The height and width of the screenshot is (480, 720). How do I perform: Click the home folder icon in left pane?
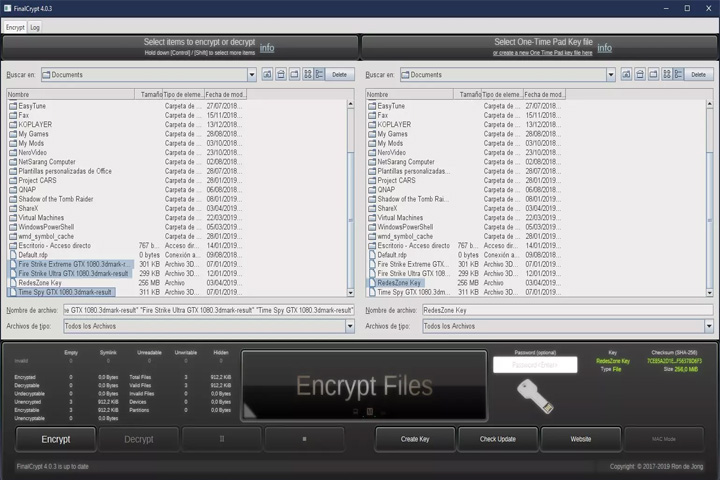281,74
